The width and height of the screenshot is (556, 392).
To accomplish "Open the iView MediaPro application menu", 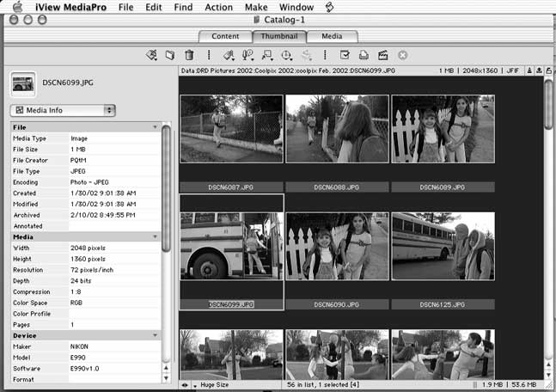I will (x=71, y=7).
